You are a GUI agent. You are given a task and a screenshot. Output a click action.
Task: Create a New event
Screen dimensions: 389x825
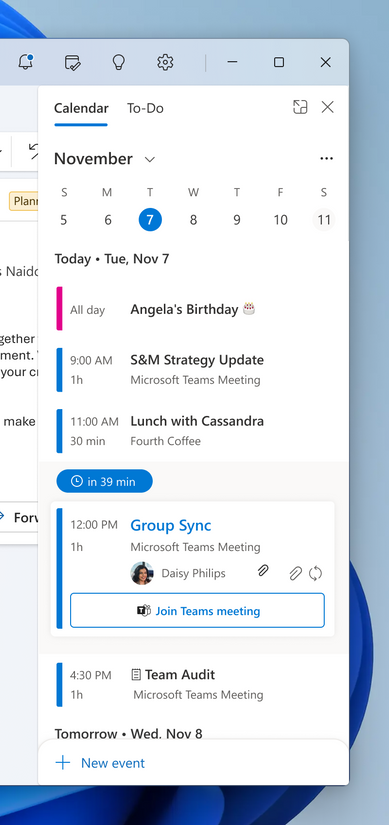101,763
